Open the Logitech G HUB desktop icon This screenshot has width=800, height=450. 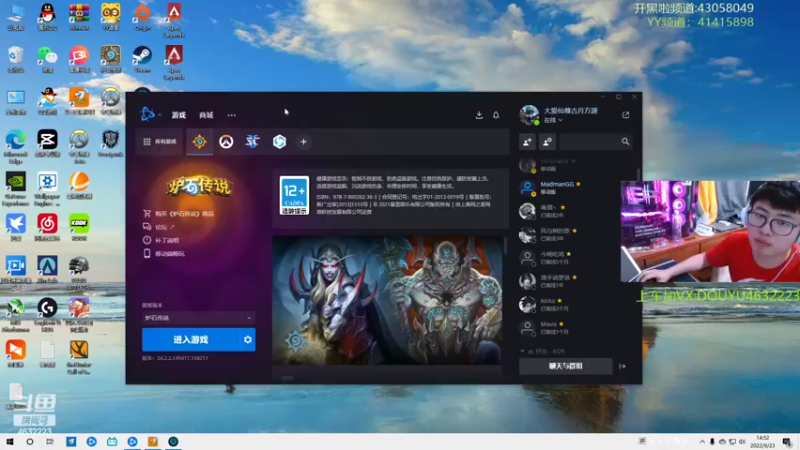pyautogui.click(x=47, y=314)
